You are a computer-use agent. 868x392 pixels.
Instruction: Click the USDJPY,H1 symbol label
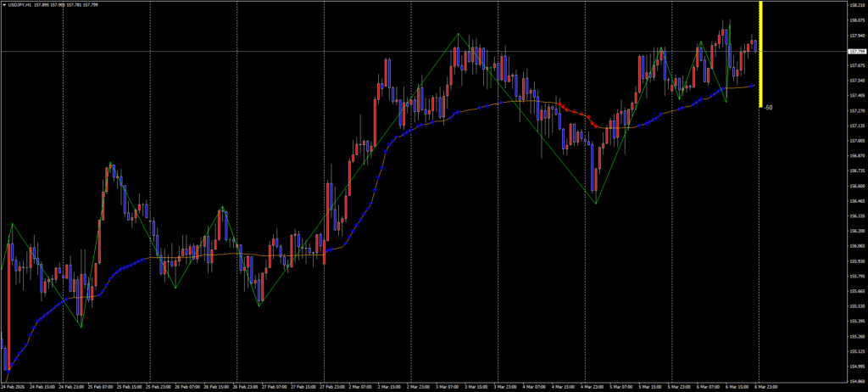19,4
